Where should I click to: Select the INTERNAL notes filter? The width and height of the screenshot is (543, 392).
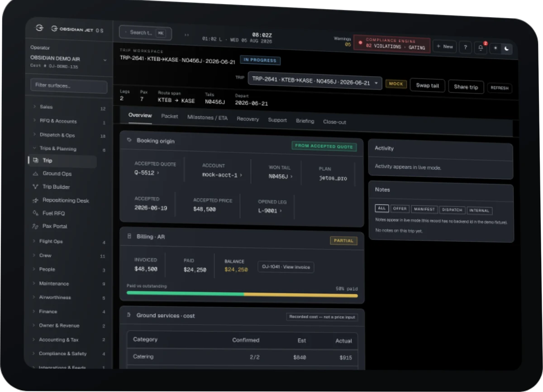coord(480,210)
